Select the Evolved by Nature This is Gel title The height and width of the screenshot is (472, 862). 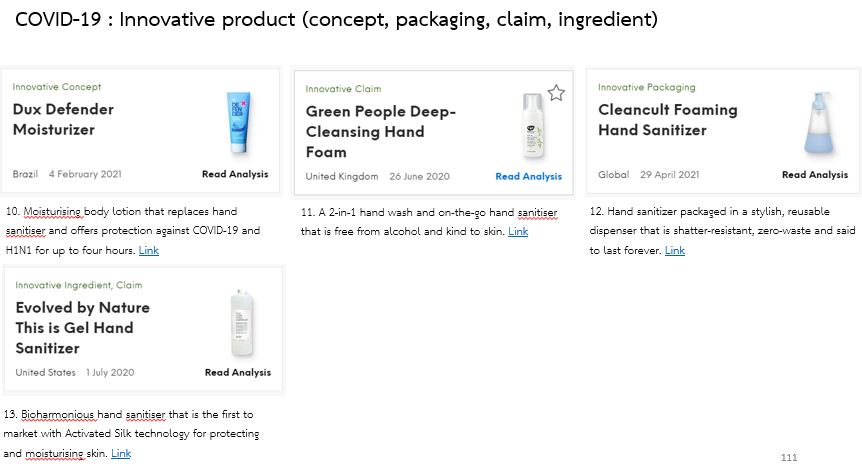82,327
